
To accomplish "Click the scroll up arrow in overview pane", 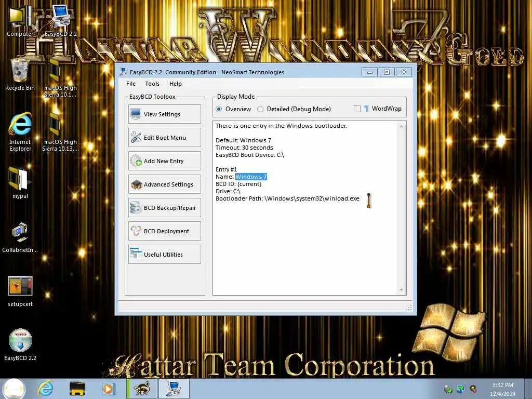I will pos(402,126).
